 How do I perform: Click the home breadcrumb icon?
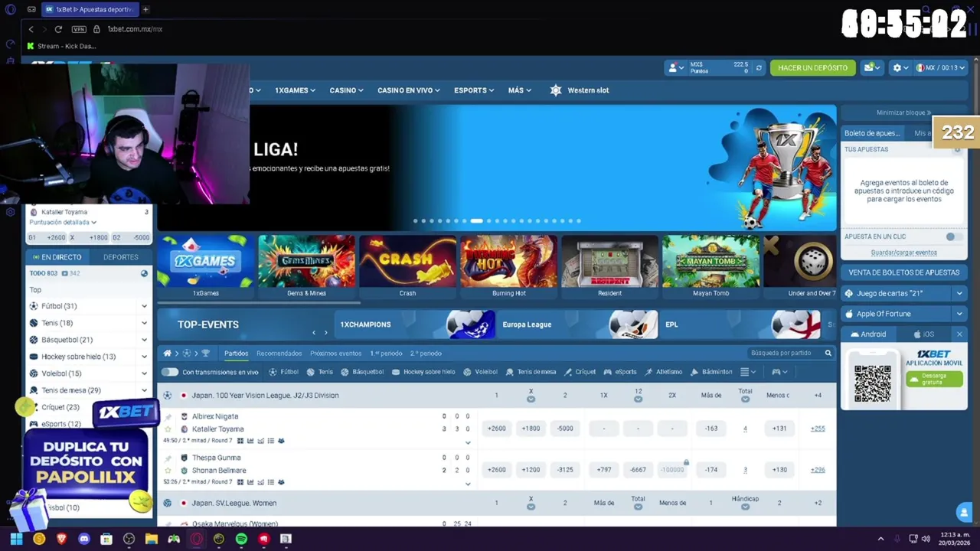click(167, 354)
